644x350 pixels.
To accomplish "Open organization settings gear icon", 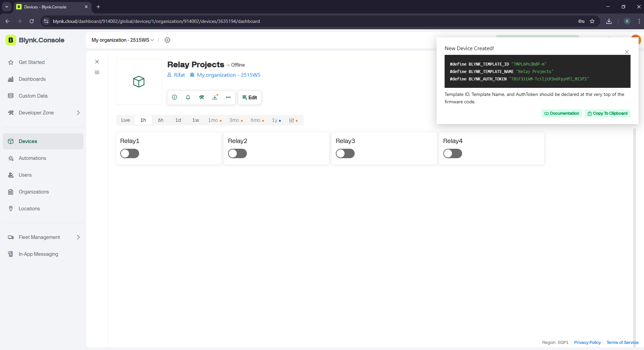I will (167, 40).
